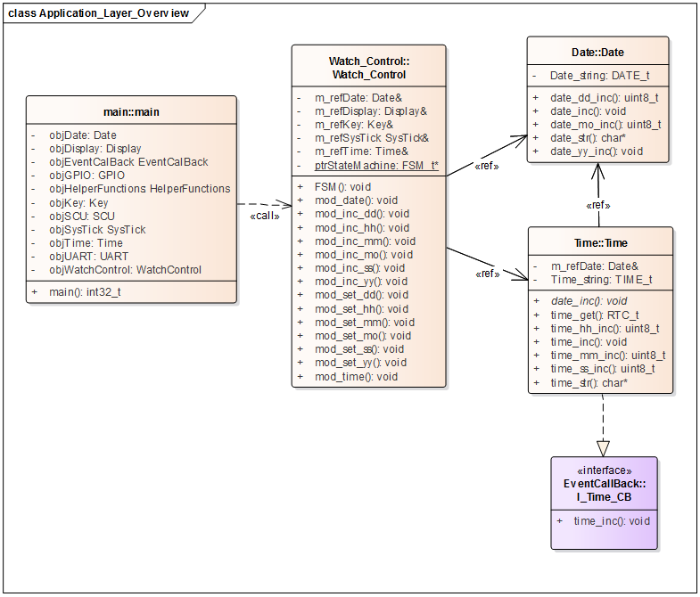
Task: Select the main::main class title
Action: pyautogui.click(x=131, y=112)
